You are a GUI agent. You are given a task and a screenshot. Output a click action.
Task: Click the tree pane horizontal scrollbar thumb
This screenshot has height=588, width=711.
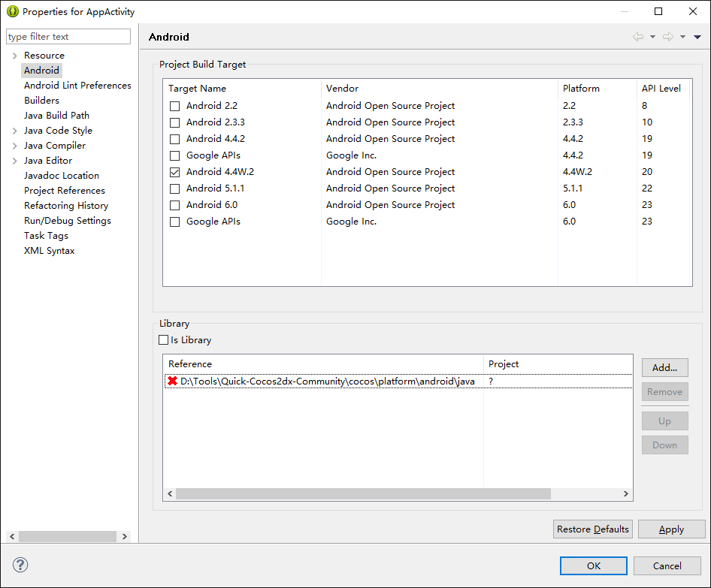point(68,536)
